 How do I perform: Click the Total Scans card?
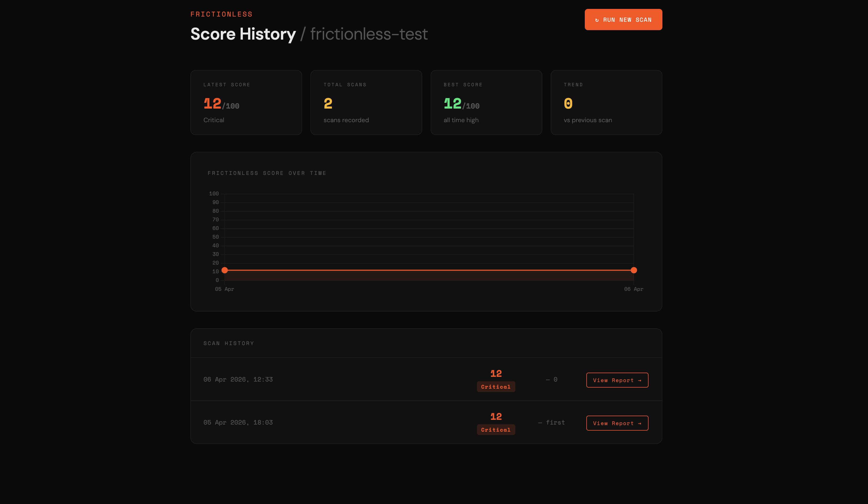coord(366,102)
